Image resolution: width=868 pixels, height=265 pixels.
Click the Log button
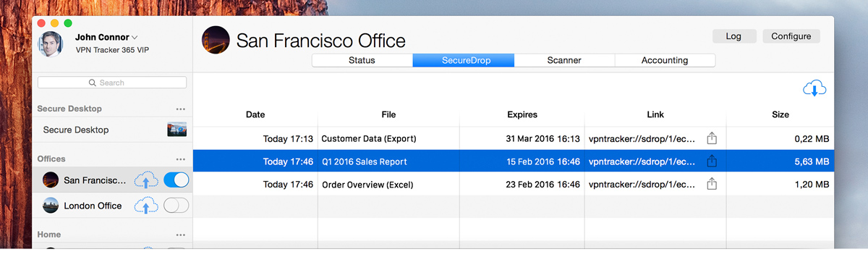(x=735, y=36)
